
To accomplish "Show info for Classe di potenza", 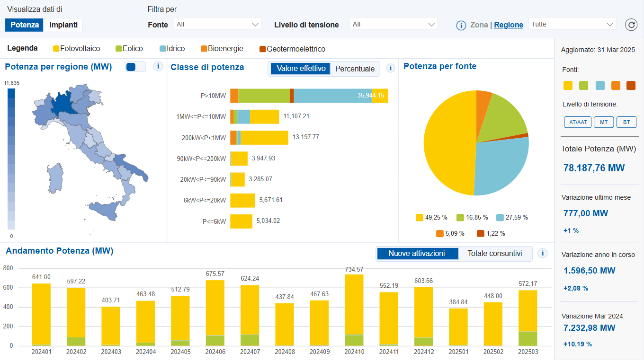I will (391, 68).
